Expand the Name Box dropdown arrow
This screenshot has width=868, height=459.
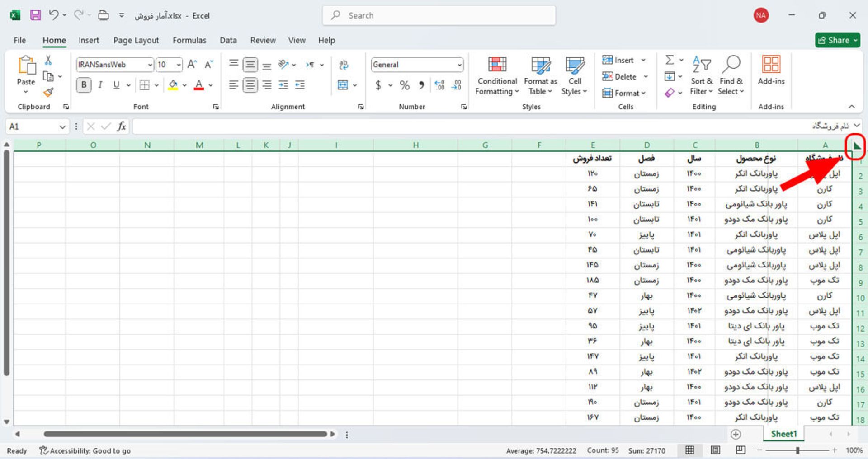62,127
